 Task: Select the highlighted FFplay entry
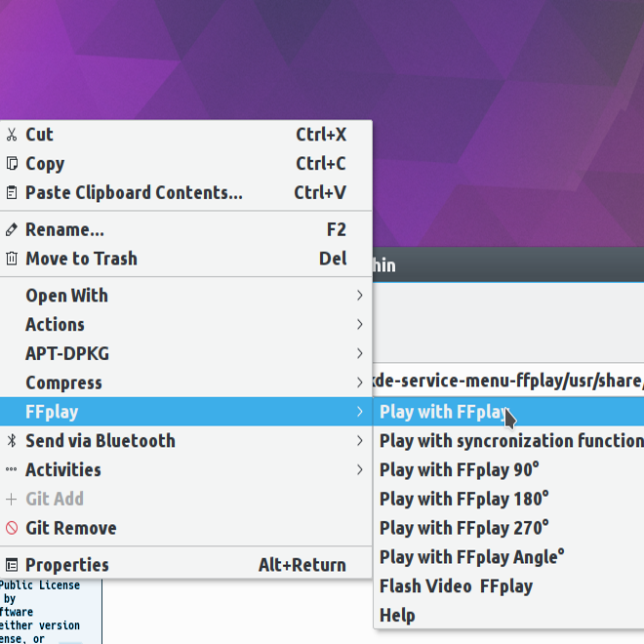point(186,412)
